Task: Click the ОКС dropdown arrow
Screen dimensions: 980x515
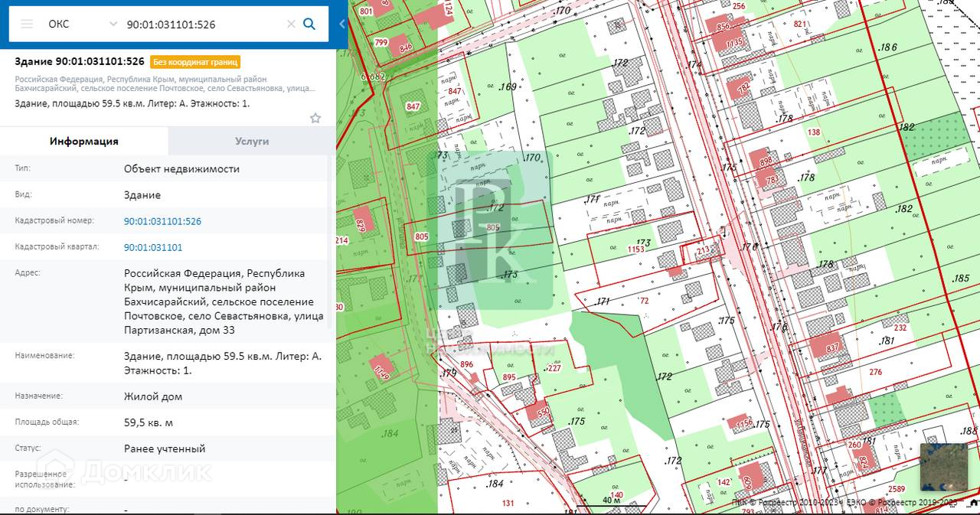Action: click(113, 24)
